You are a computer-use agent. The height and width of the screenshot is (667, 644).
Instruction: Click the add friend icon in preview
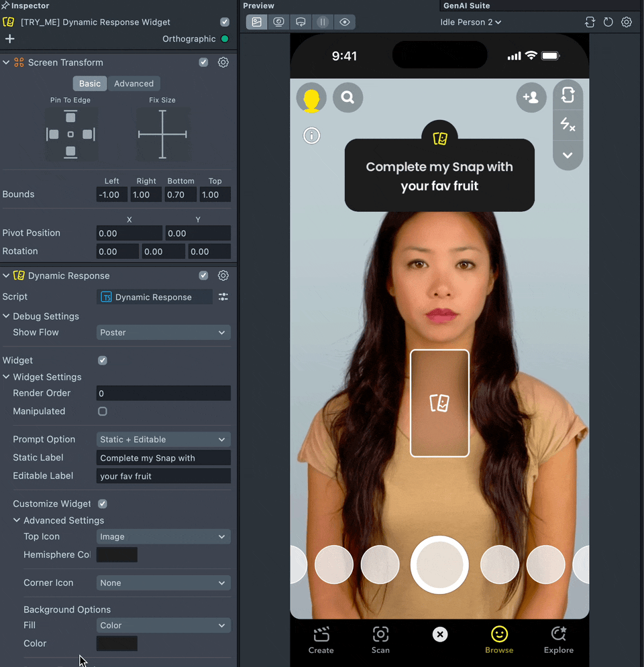click(531, 98)
